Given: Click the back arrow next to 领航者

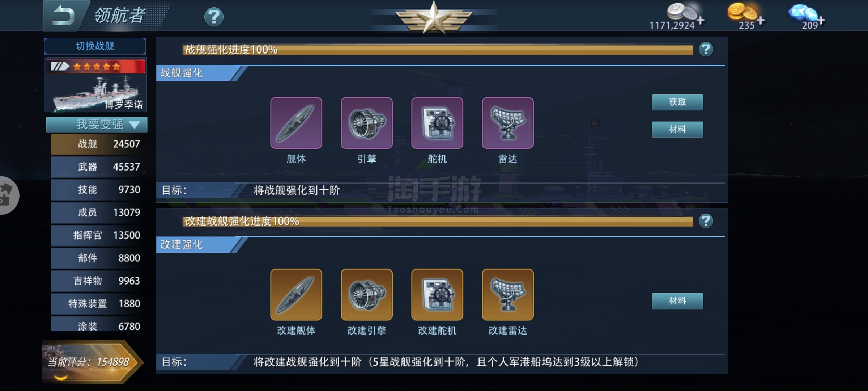Looking at the screenshot, I should (63, 16).
